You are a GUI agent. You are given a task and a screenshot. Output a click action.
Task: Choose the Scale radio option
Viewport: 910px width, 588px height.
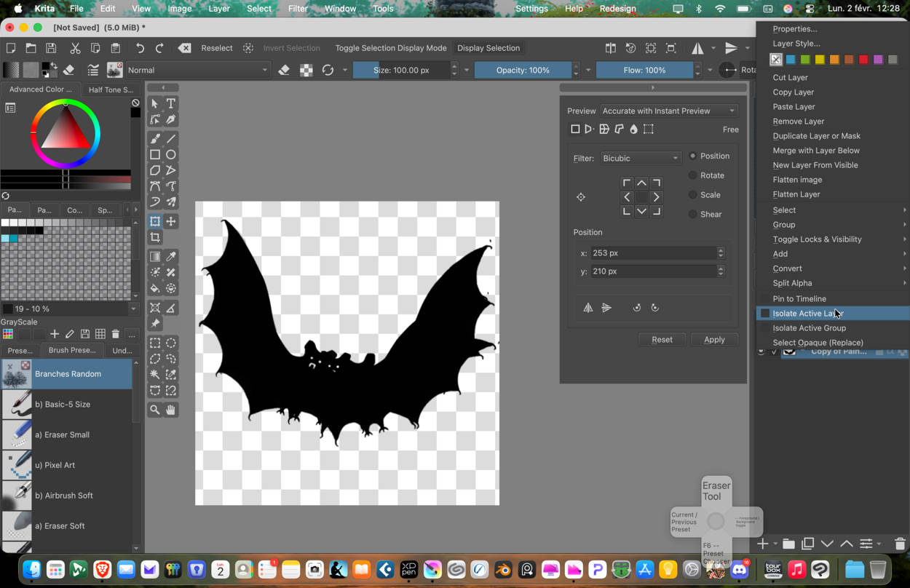click(693, 195)
